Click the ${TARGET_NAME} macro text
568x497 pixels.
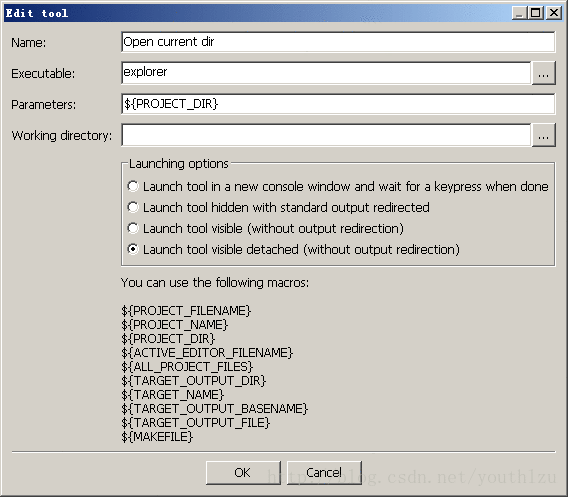coord(173,394)
